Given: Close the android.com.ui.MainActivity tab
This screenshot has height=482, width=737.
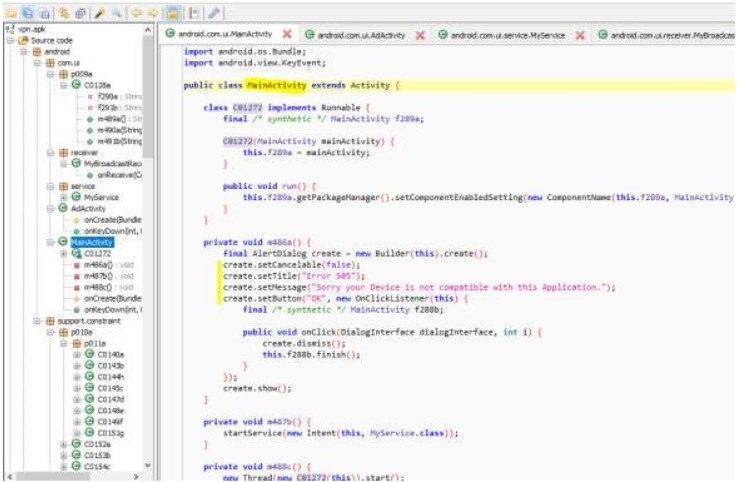Looking at the screenshot, I should [x=287, y=34].
